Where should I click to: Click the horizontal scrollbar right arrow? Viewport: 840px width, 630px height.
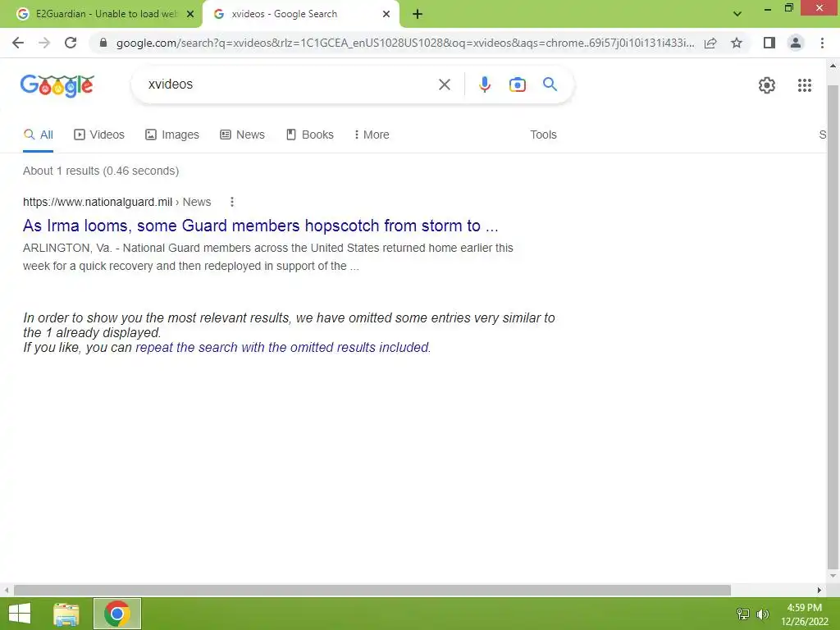819,591
